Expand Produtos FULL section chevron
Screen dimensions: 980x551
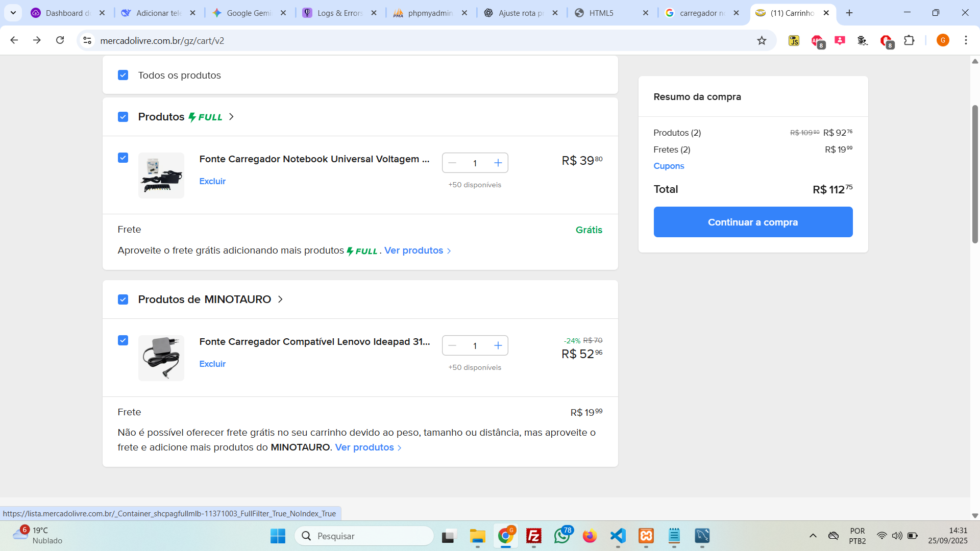231,117
